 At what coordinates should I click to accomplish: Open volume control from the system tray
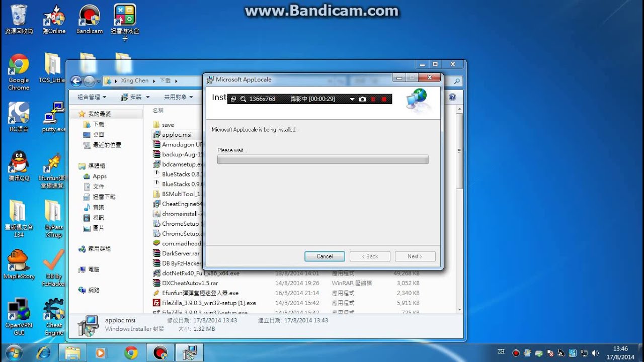(x=595, y=353)
